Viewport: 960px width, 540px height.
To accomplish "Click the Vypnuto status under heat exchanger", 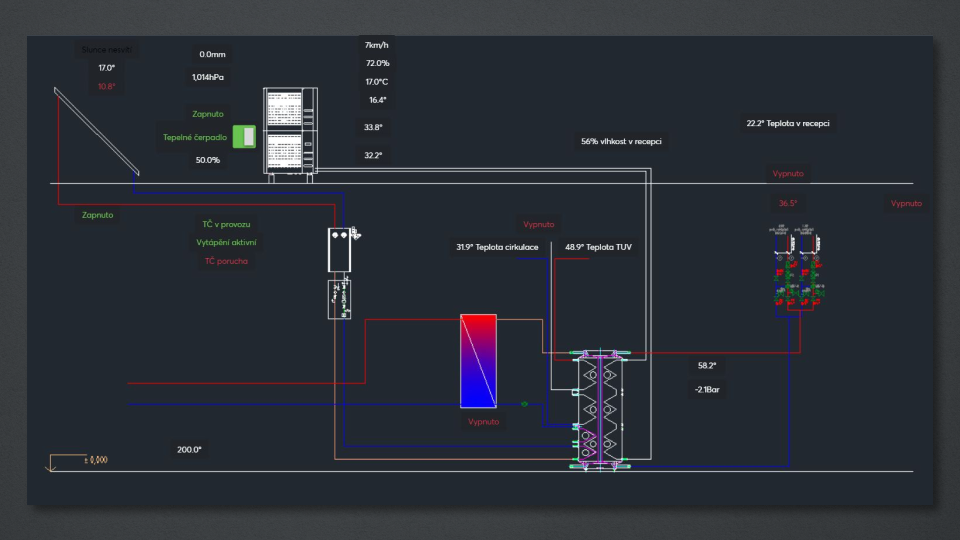I will [x=483, y=422].
